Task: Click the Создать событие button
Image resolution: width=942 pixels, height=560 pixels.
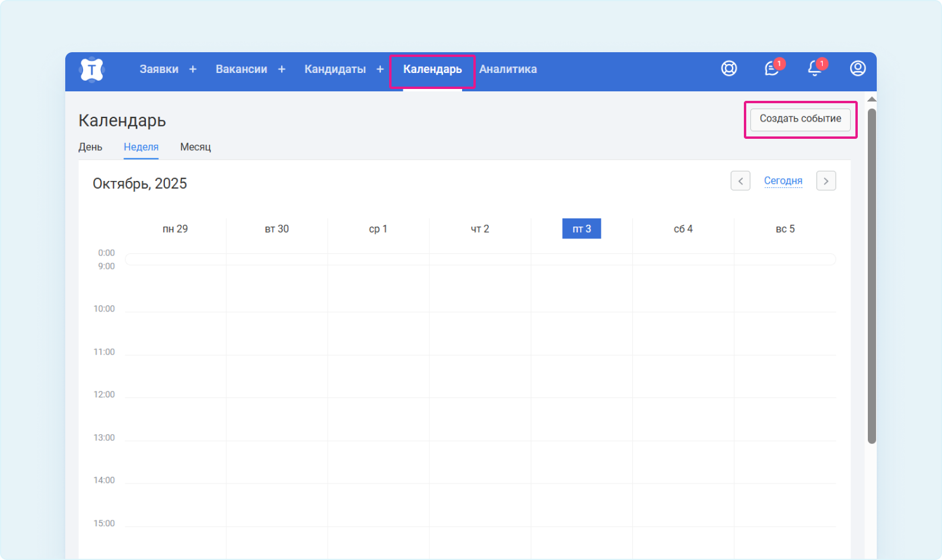Action: (800, 119)
